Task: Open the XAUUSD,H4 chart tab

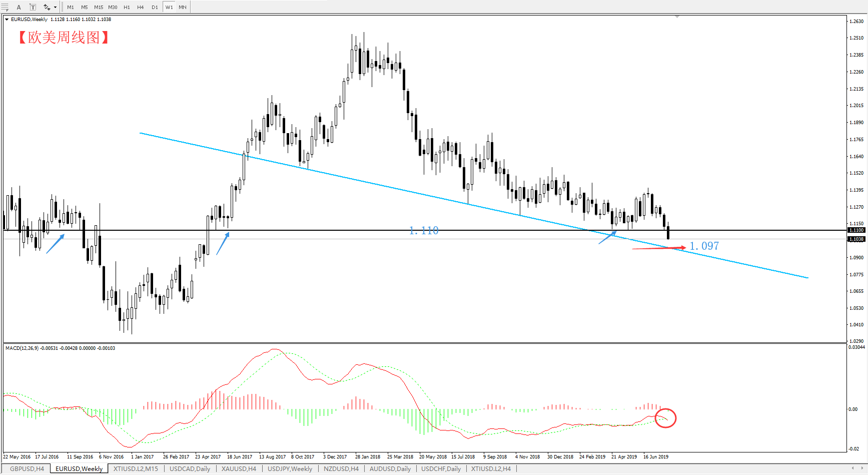Action: [239, 469]
